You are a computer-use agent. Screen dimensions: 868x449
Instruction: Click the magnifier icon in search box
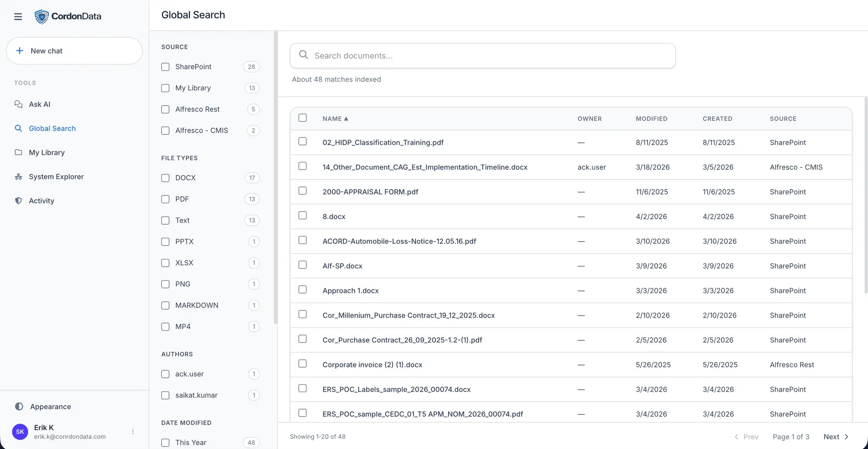(x=303, y=55)
